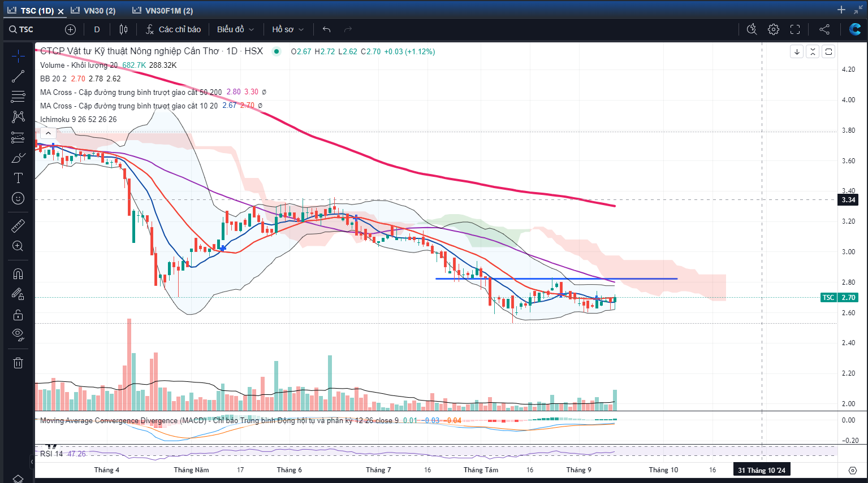Open time axis settings gear at bottom right
Screen dimensions: 868x483
click(853, 470)
